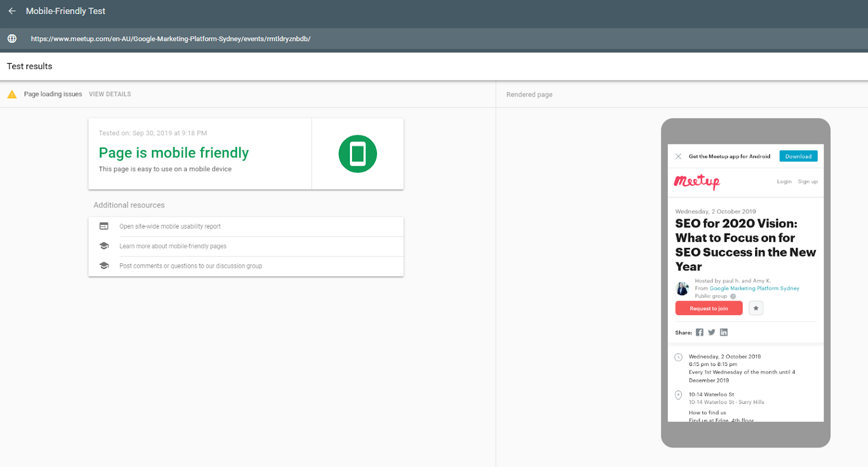Image resolution: width=868 pixels, height=467 pixels.
Task: Share event via LinkedIn icon
Action: [x=724, y=332]
